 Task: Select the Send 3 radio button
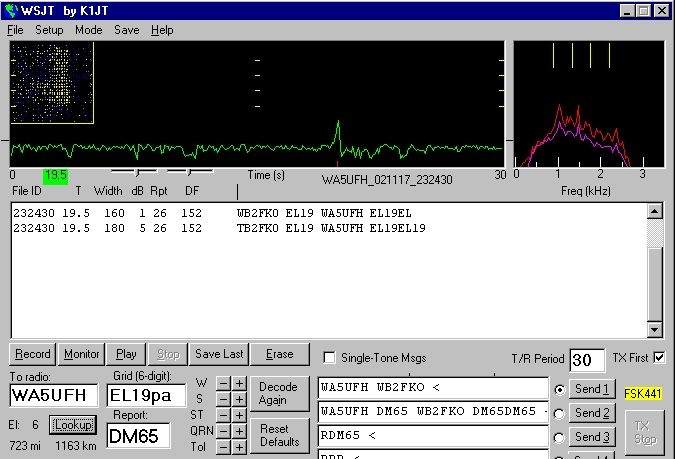coord(559,438)
